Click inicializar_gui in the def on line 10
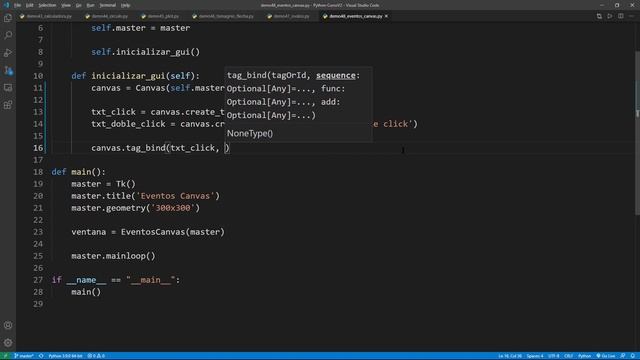The image size is (640, 360). click(x=128, y=76)
